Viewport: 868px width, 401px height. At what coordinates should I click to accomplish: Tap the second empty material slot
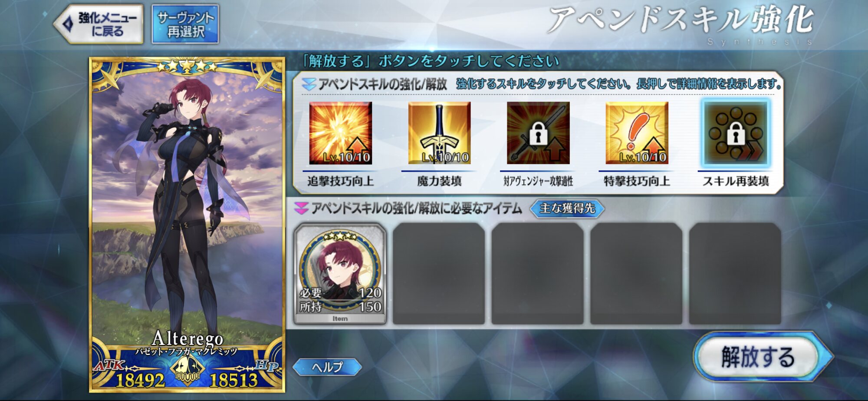[439, 274]
